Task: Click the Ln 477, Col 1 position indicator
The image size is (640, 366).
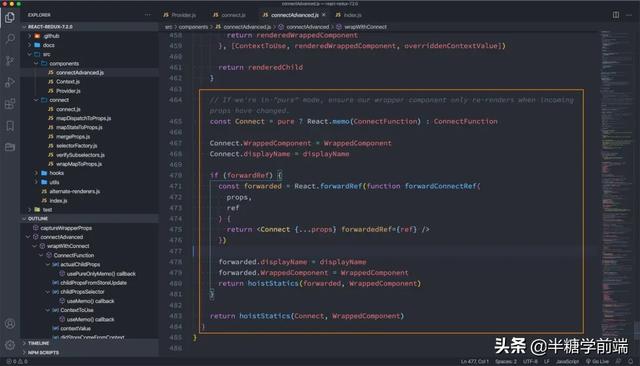Action: pos(475,362)
